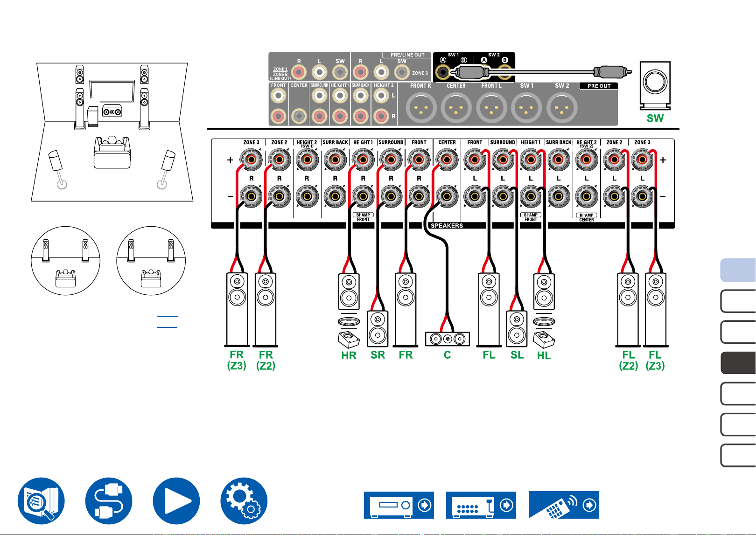Click the SL surround left speaker

click(517, 329)
